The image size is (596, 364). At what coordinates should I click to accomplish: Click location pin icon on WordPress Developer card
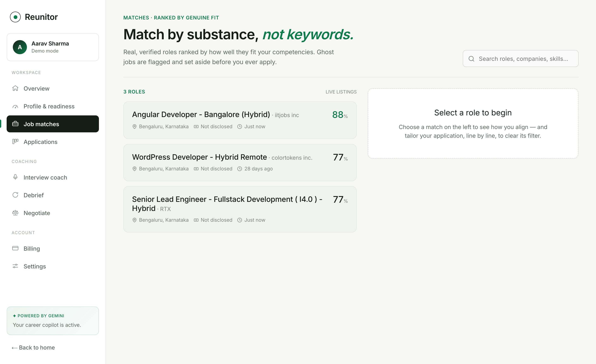click(135, 169)
